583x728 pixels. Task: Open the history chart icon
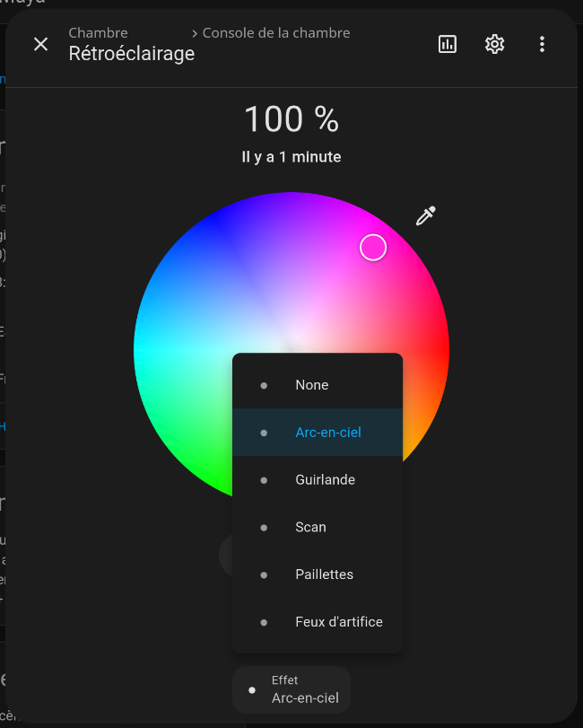(x=448, y=45)
